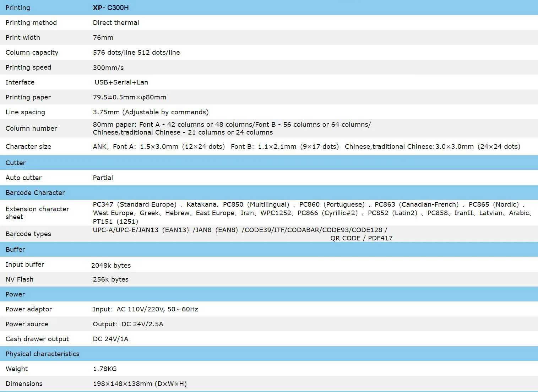Click the 'Cash drawer output' label
538x392 pixels.
click(37, 339)
